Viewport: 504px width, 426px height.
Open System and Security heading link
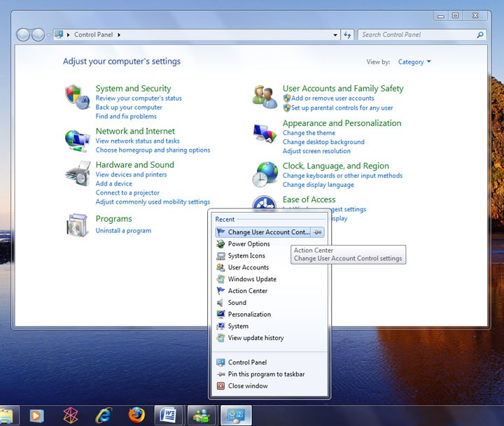click(x=133, y=88)
